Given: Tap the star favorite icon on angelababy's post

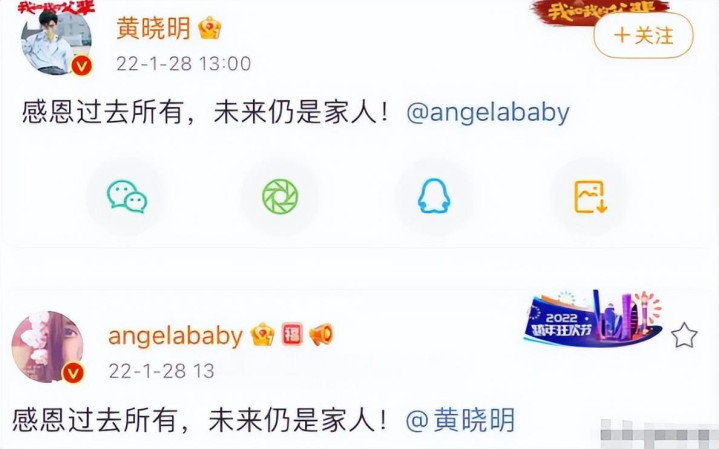Looking at the screenshot, I should [x=684, y=335].
